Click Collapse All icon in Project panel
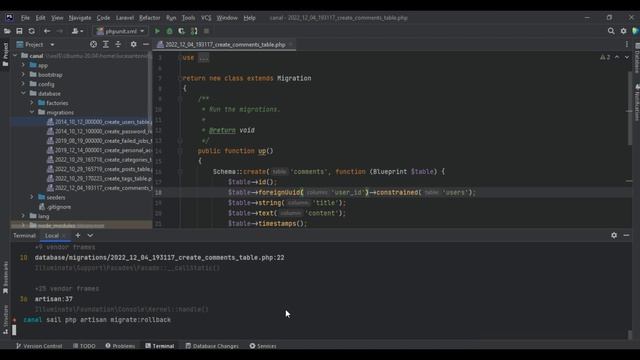640x360 pixels. (118, 44)
